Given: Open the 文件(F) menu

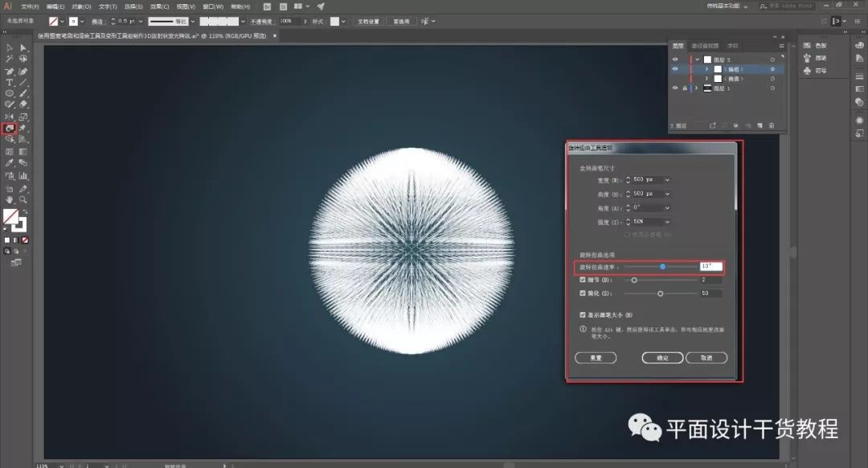Looking at the screenshot, I should click(x=30, y=6).
